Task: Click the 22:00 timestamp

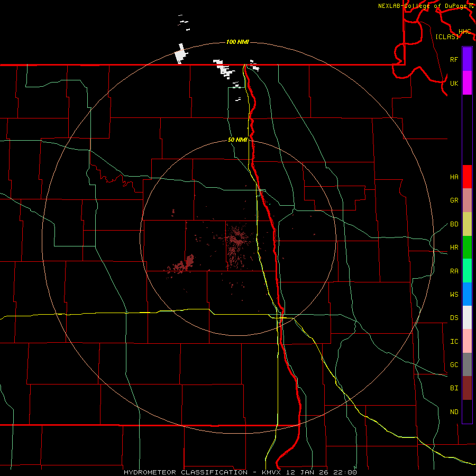Action: pyautogui.click(x=345, y=472)
